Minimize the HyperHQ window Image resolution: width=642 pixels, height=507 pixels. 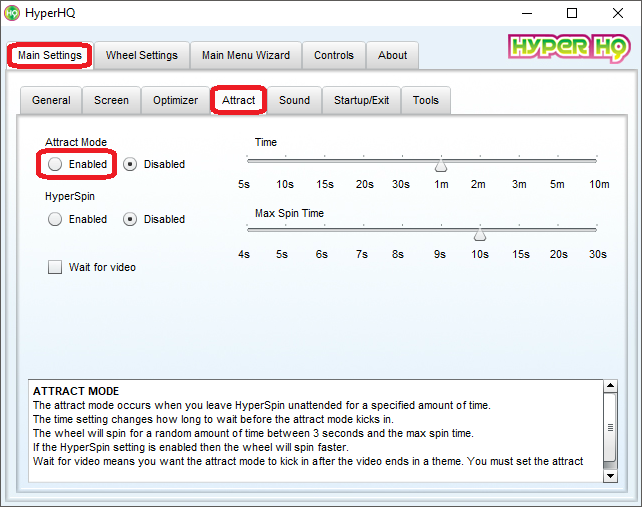click(x=527, y=14)
